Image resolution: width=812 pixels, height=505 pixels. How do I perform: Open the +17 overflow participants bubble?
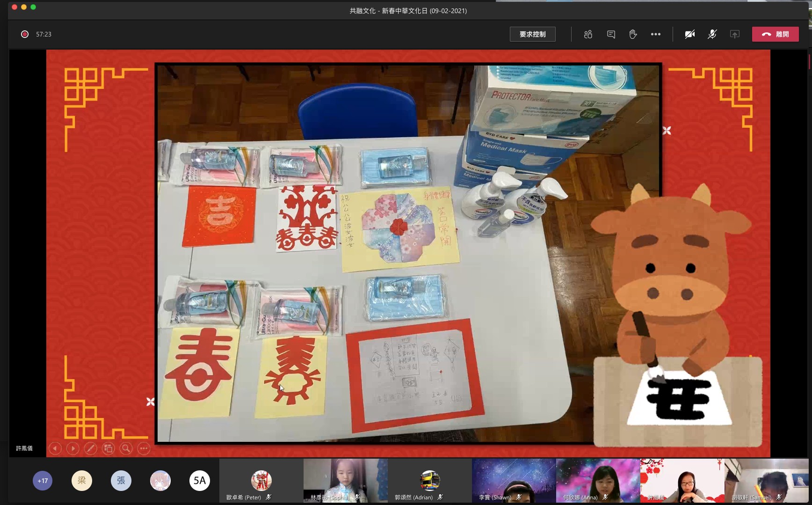[x=43, y=481]
